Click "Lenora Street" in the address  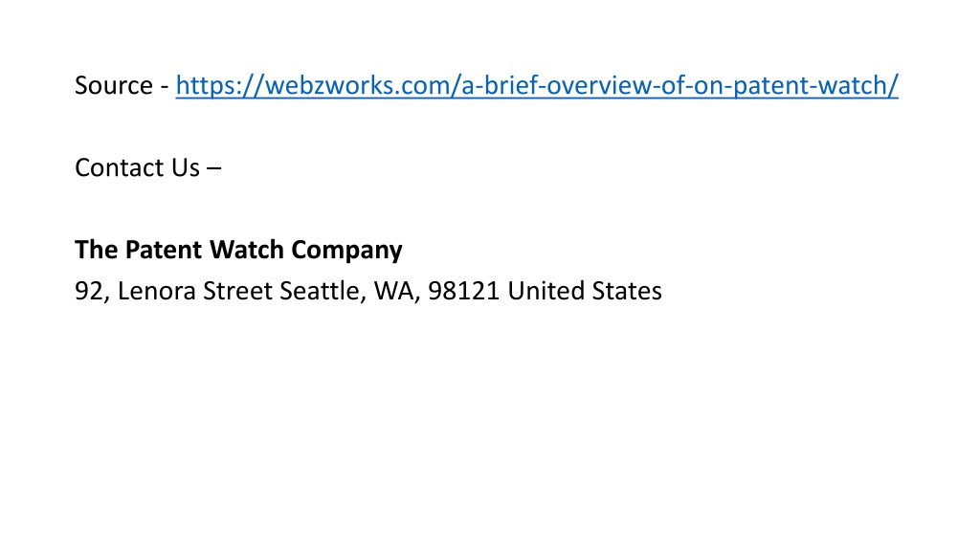195,291
